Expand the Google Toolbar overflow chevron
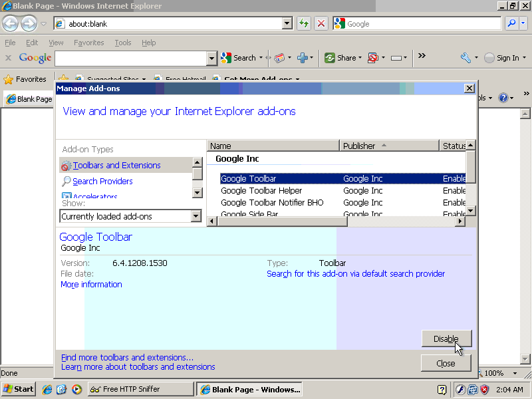This screenshot has width=532, height=399. pyautogui.click(x=422, y=56)
